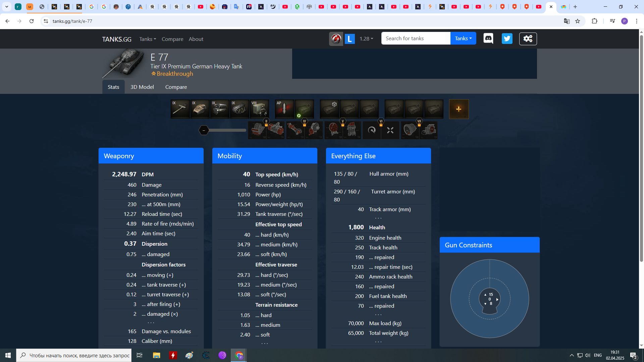This screenshot has width=644, height=362.
Task: Open the site settings gears button
Action: (x=528, y=39)
